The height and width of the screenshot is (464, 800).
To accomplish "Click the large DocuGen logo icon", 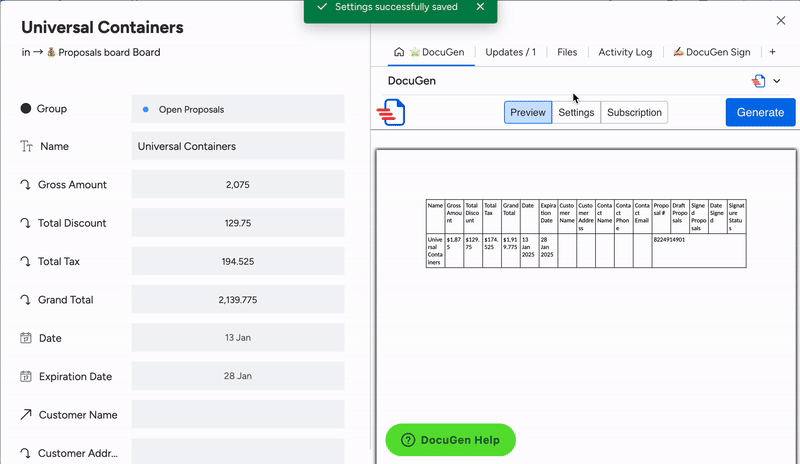I will (x=391, y=112).
